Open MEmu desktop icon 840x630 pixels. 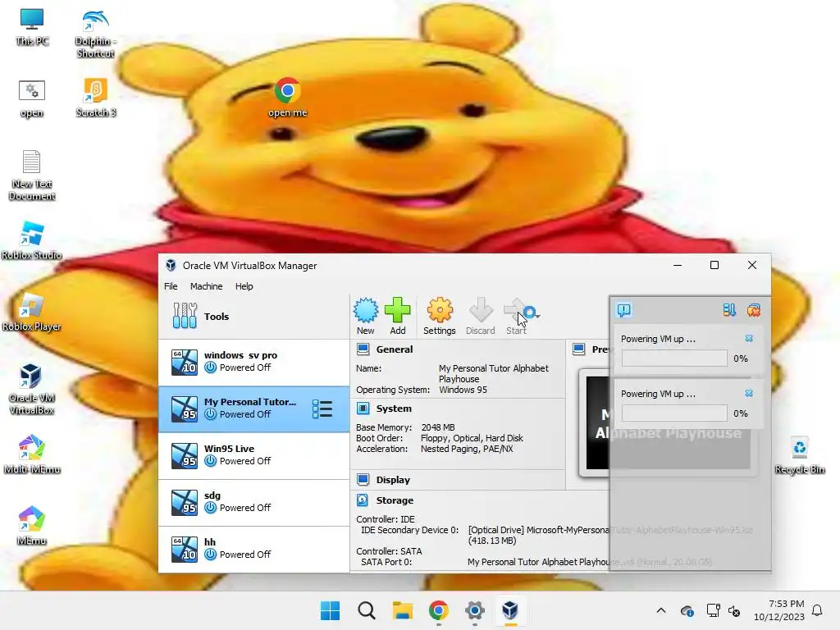click(32, 526)
